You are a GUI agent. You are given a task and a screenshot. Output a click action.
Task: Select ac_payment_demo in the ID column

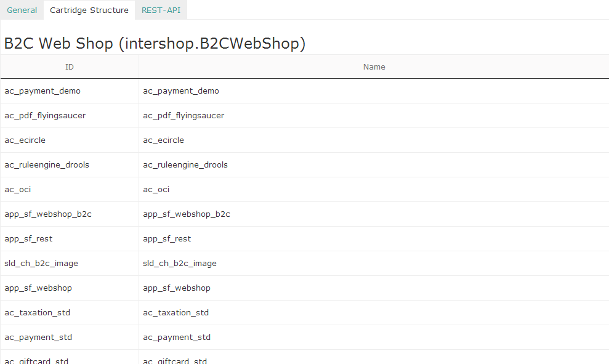[x=42, y=91]
